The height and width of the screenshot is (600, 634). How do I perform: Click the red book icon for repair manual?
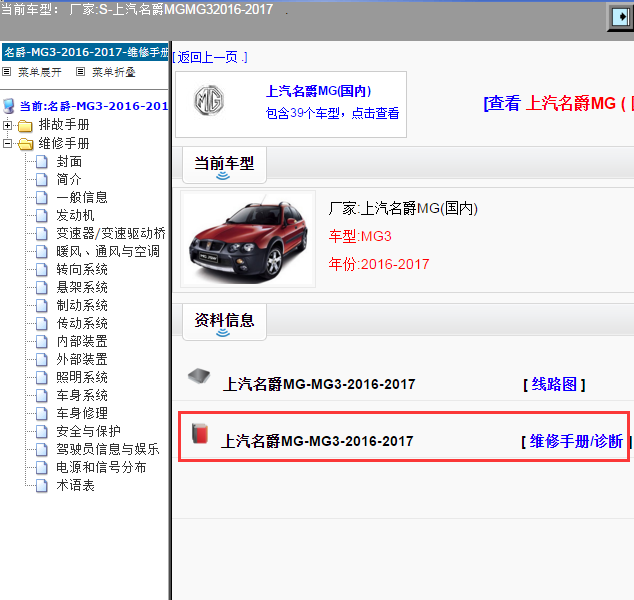[x=200, y=433]
